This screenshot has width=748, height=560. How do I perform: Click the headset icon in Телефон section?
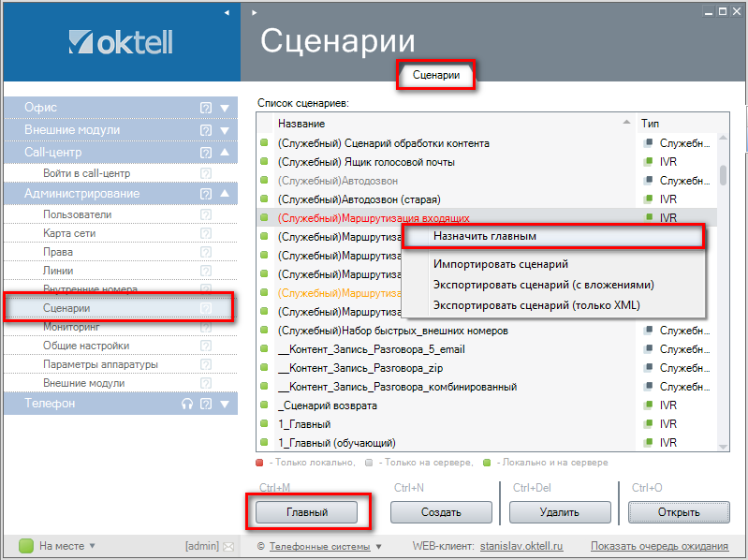pos(187,404)
